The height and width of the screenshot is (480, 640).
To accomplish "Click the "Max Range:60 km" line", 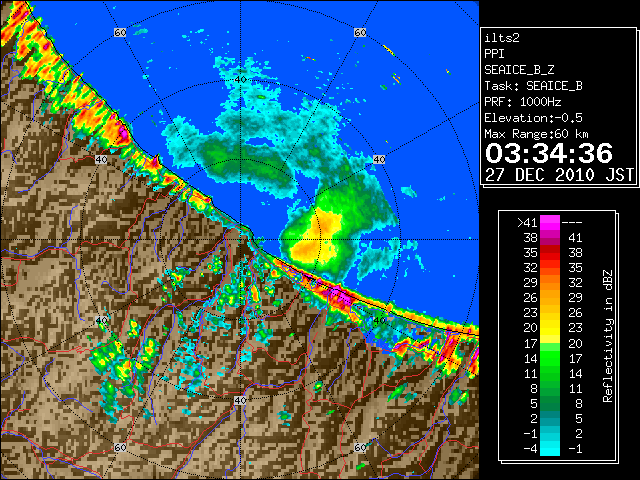I will tap(536, 134).
